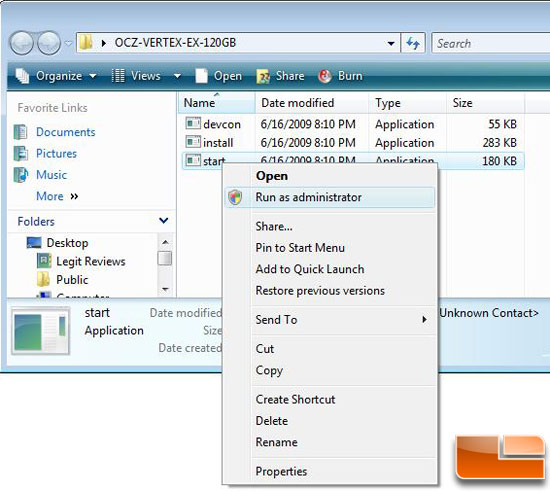Image resolution: width=550 pixels, height=491 pixels.
Task: Choose Cut in context menu
Action: pyautogui.click(x=330, y=349)
